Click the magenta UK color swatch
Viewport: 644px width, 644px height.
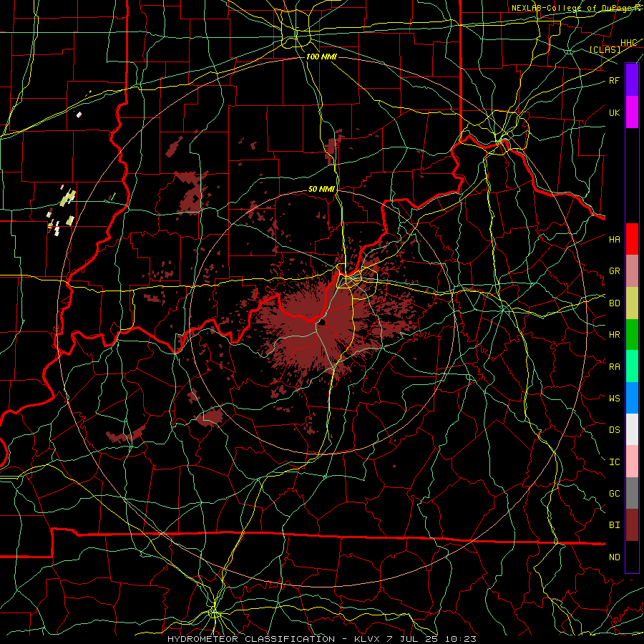point(632,112)
